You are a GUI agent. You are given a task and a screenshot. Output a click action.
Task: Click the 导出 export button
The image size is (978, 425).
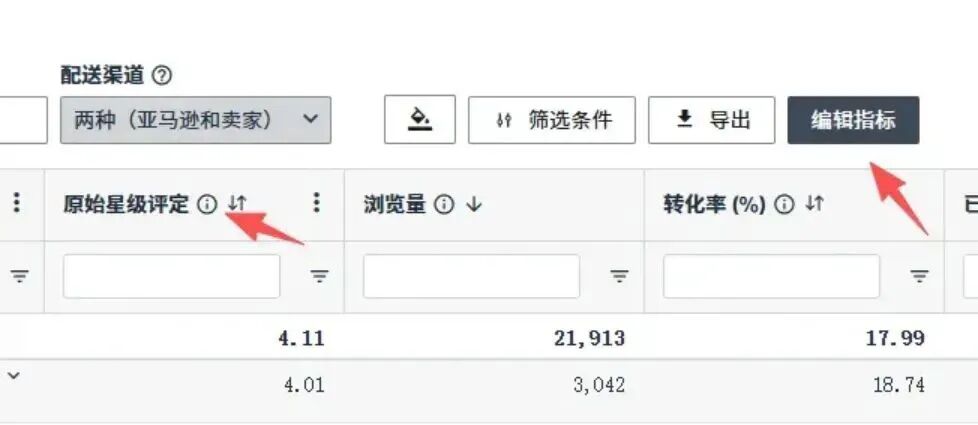click(x=712, y=120)
